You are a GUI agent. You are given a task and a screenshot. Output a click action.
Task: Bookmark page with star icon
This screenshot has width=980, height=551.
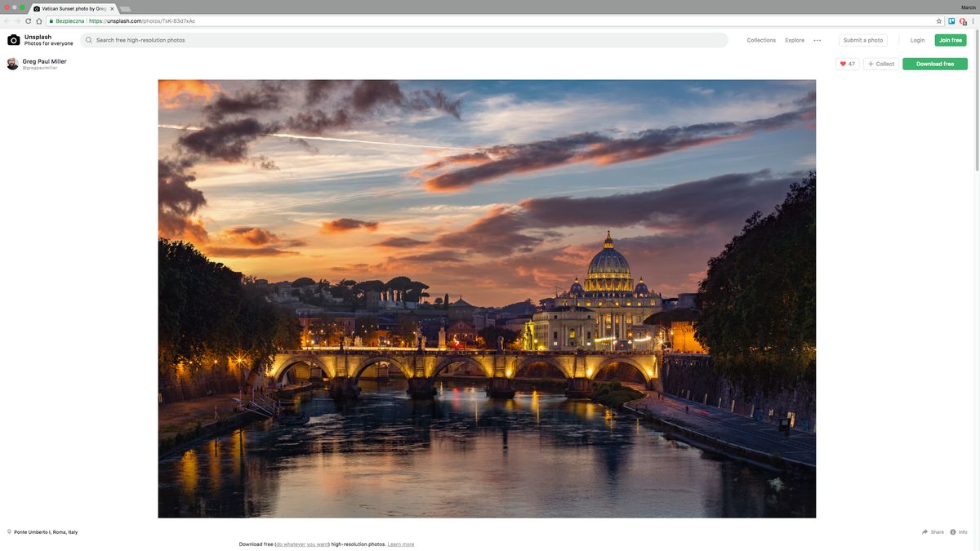pyautogui.click(x=939, y=21)
